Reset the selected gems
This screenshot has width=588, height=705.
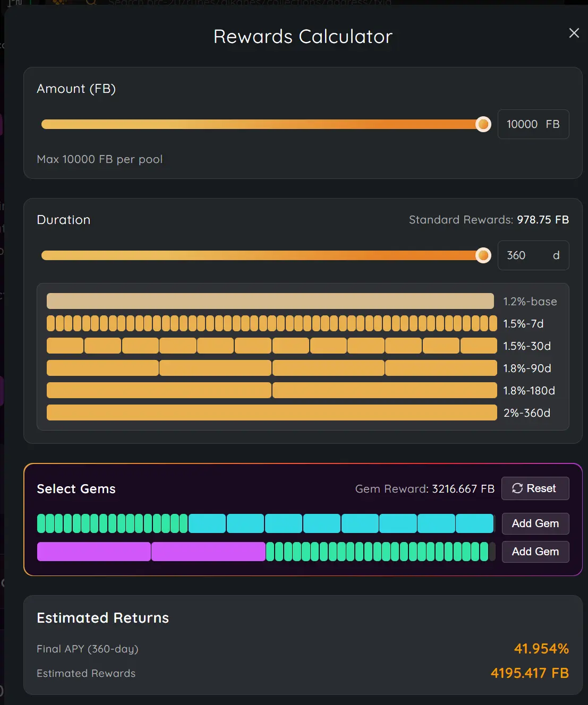[535, 488]
